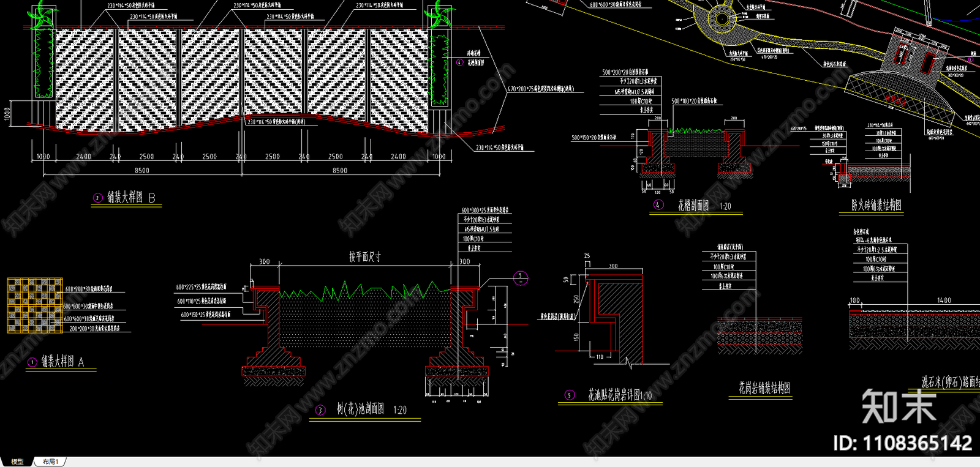The width and height of the screenshot is (980, 467).
Task: Click circled number 3 beside 树(花)池剖面图
Action: (320, 410)
